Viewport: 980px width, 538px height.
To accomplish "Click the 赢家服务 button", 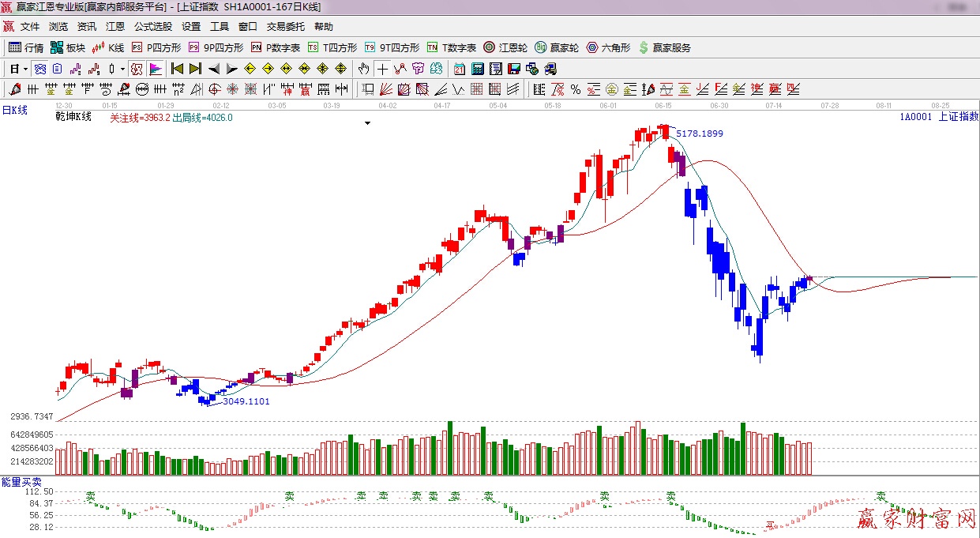I will (665, 47).
